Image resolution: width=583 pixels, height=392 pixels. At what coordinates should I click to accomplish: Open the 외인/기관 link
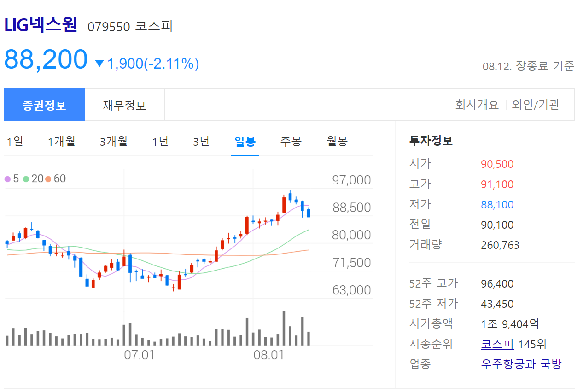536,104
